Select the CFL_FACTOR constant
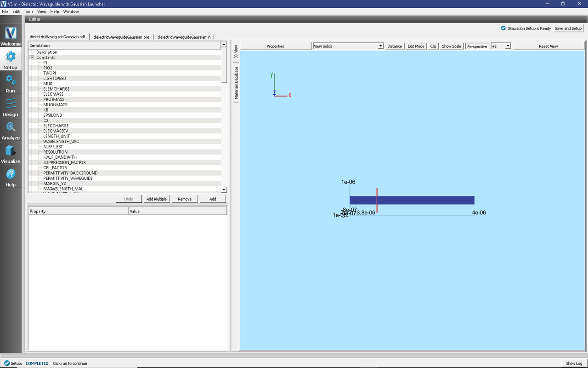Screen dimensions: 588x368 pyautogui.click(x=55, y=168)
